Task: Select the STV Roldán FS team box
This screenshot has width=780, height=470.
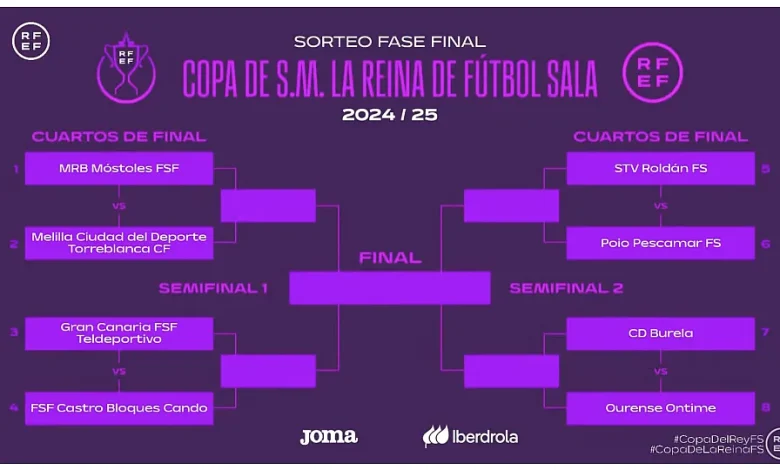Action: (x=660, y=168)
